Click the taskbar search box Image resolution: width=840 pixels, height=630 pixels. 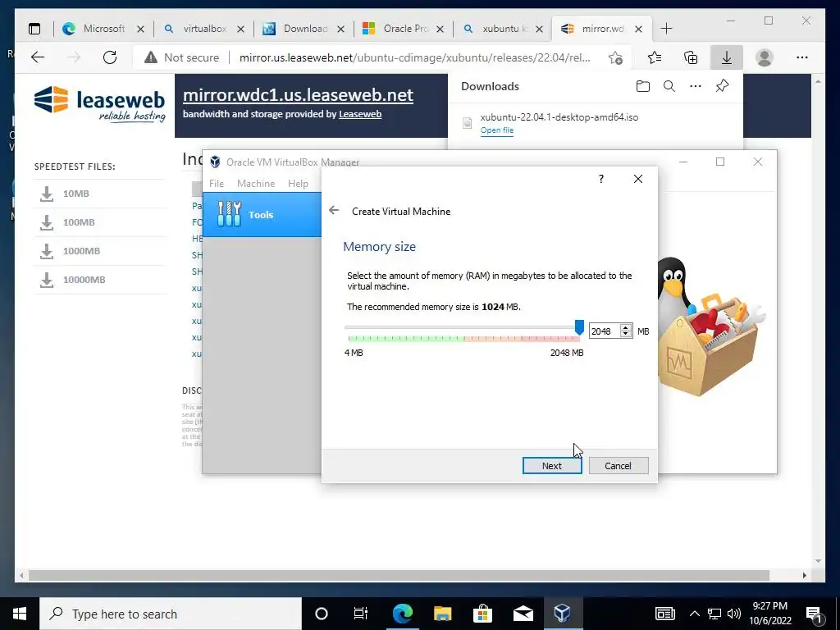[171, 614]
